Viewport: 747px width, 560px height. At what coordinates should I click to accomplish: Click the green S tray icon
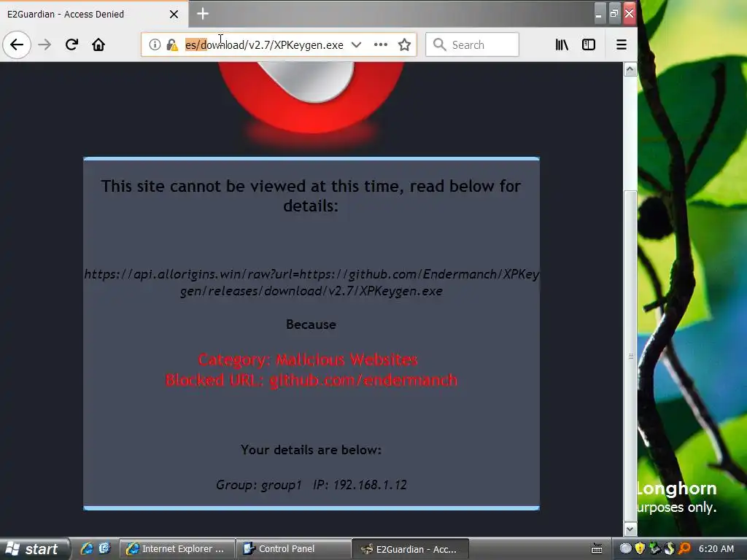(670, 548)
